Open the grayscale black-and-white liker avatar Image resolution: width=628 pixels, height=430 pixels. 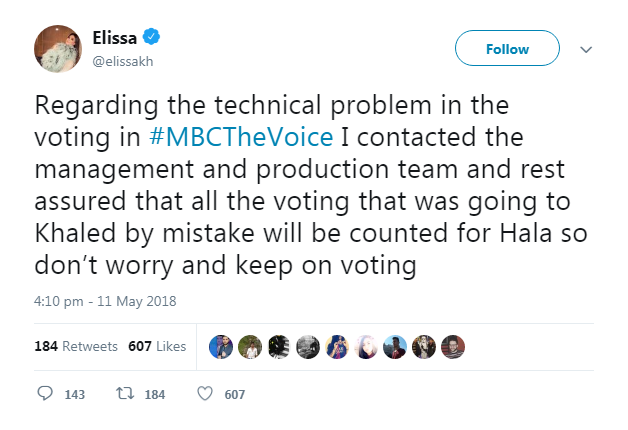pyautogui.click(x=308, y=346)
